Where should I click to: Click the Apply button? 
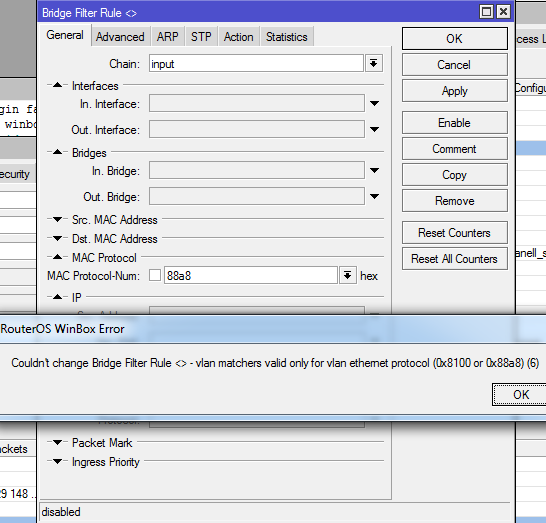tap(454, 91)
